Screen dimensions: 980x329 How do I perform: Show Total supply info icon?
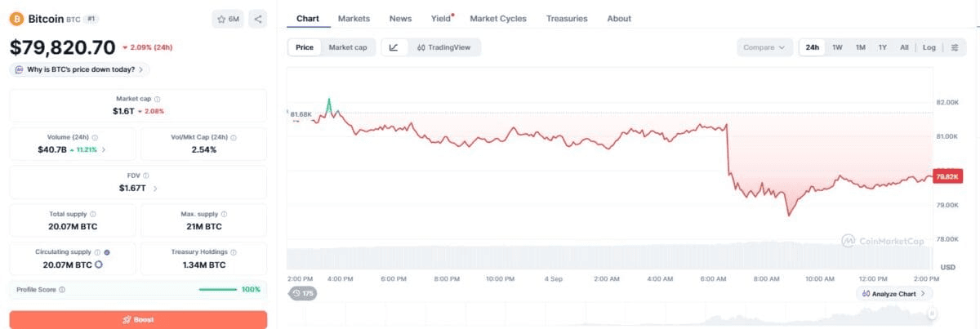[93, 214]
